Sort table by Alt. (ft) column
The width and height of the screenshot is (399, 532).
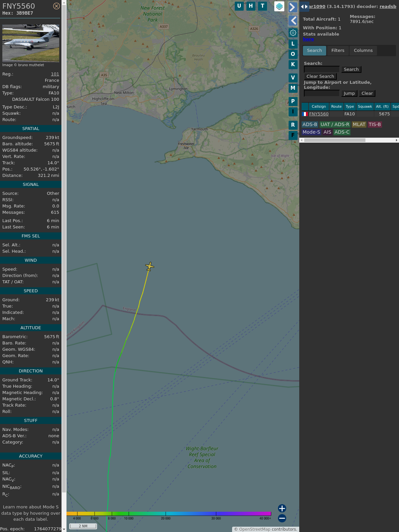[x=382, y=107]
